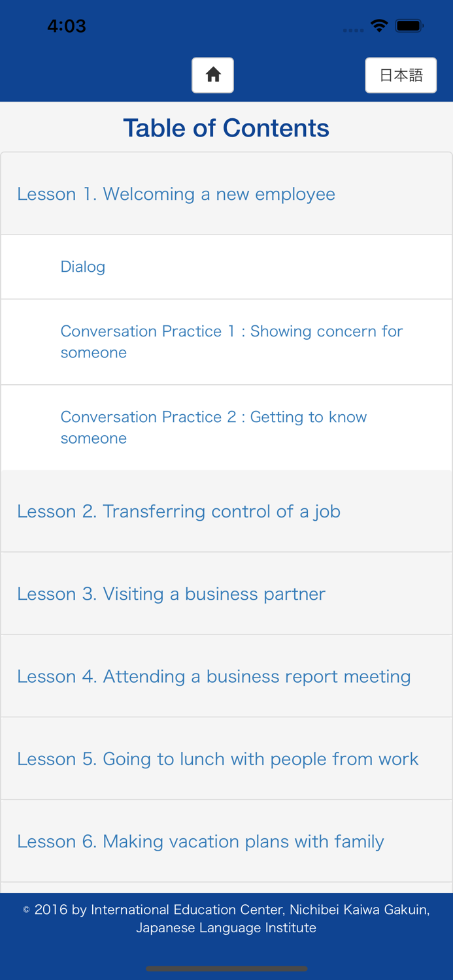Tap the home icon button
Image resolution: width=453 pixels, height=980 pixels.
[x=212, y=74]
